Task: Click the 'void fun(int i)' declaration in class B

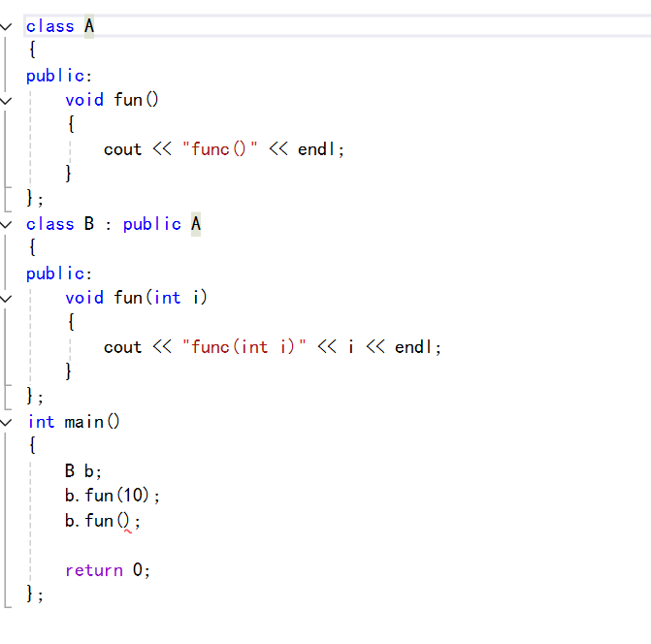Action: click(136, 298)
